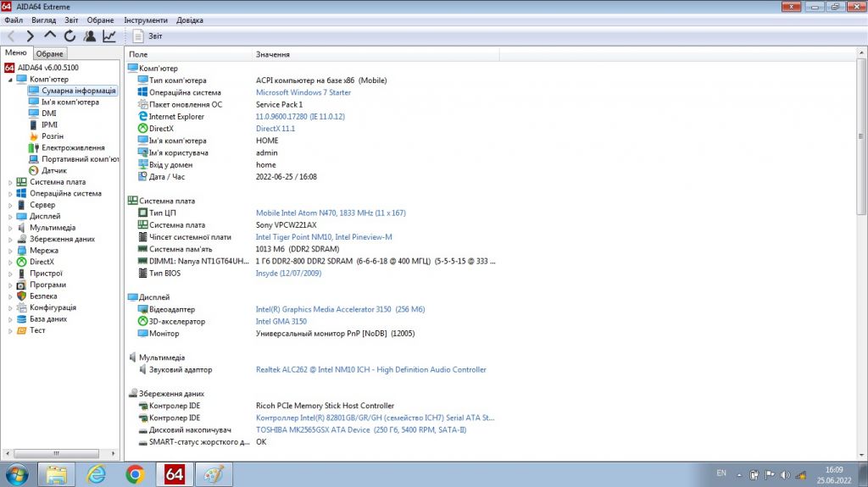
Task: Open the Обране menu in the menu bar
Action: [100, 20]
